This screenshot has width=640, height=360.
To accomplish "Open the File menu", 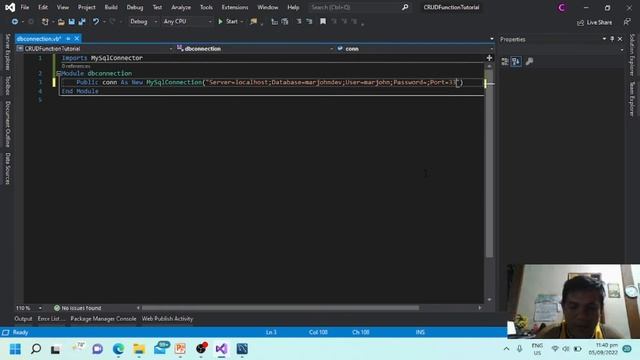I will (x=24, y=7).
